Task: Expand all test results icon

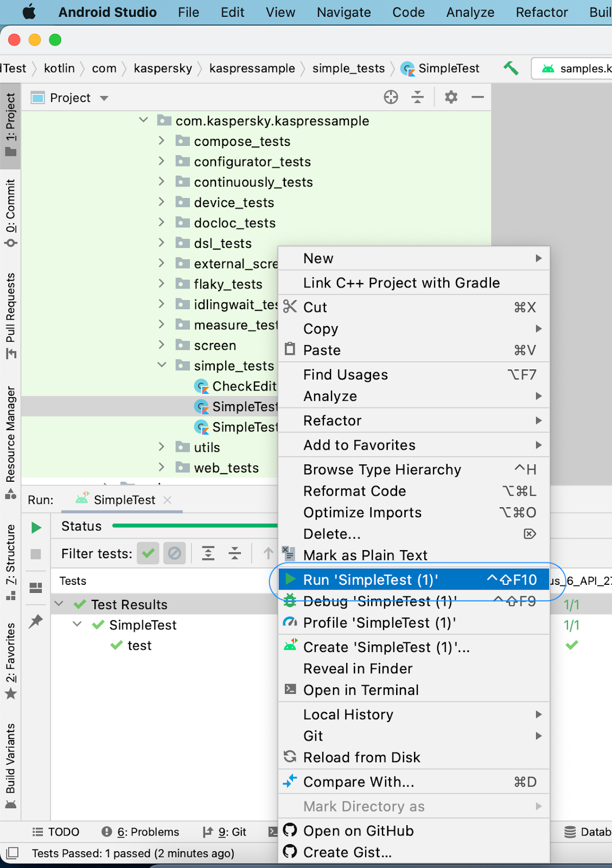Action: tap(208, 553)
